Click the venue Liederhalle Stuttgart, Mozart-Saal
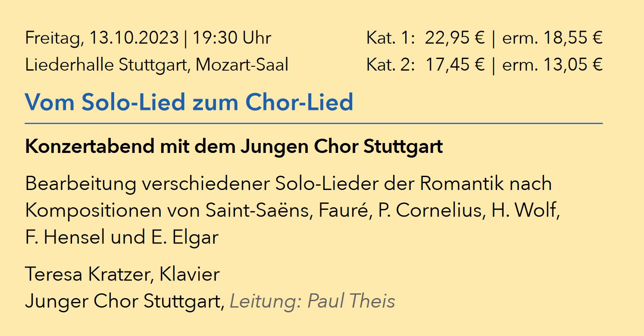 click(156, 65)
